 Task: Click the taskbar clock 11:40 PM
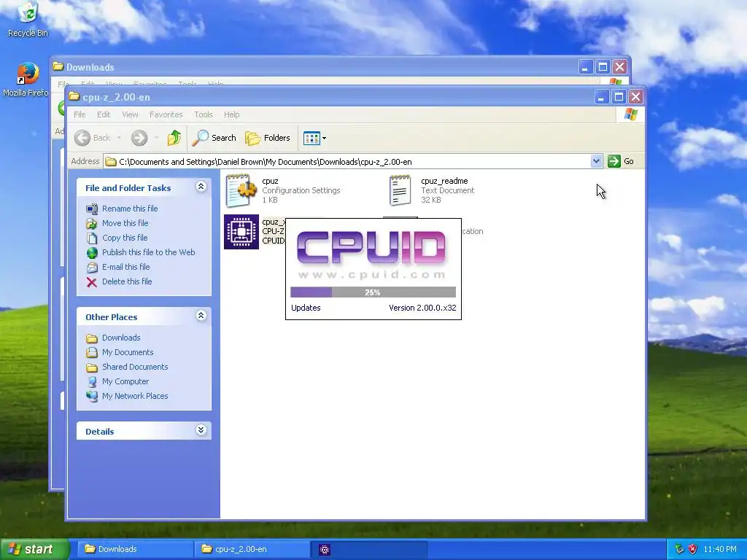click(720, 549)
